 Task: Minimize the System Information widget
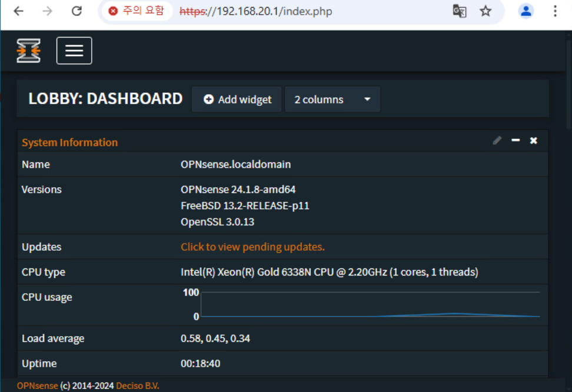tap(516, 140)
